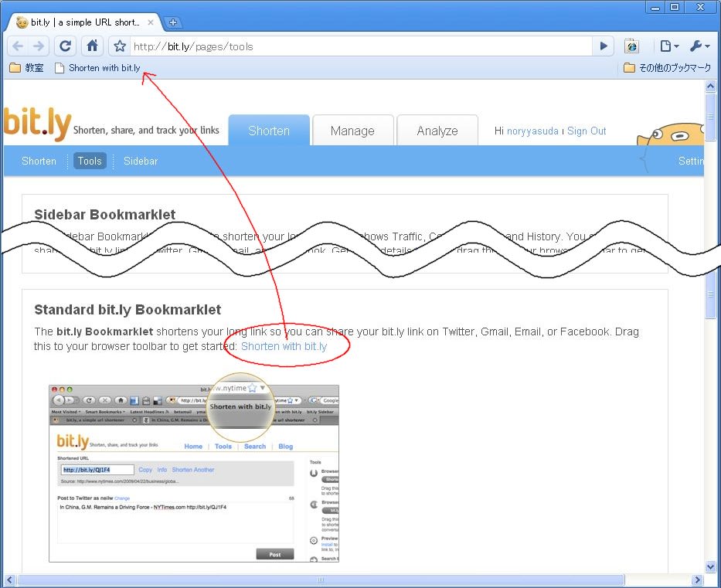Go to Home page icon

tap(92, 46)
